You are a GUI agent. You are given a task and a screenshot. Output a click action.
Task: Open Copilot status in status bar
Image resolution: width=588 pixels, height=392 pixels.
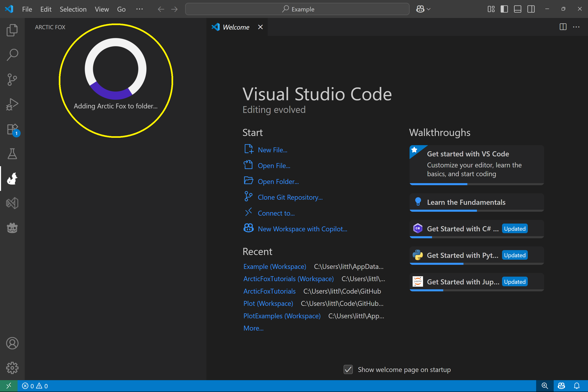point(561,386)
